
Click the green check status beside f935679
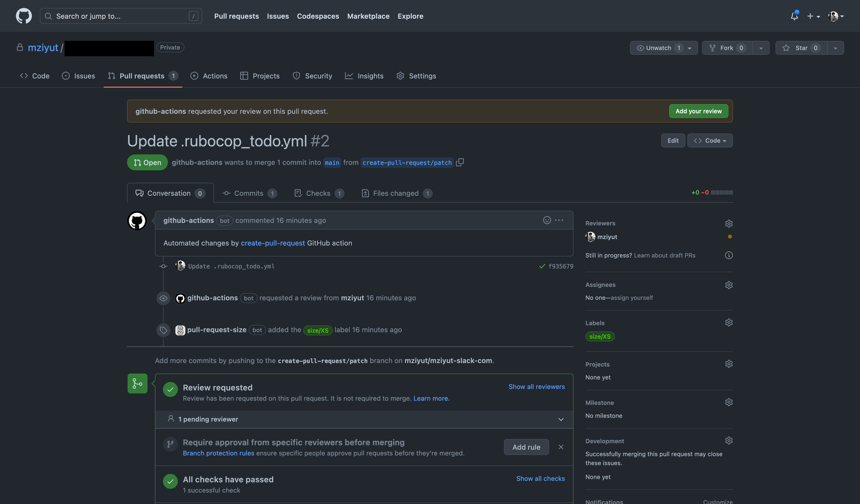(x=542, y=266)
